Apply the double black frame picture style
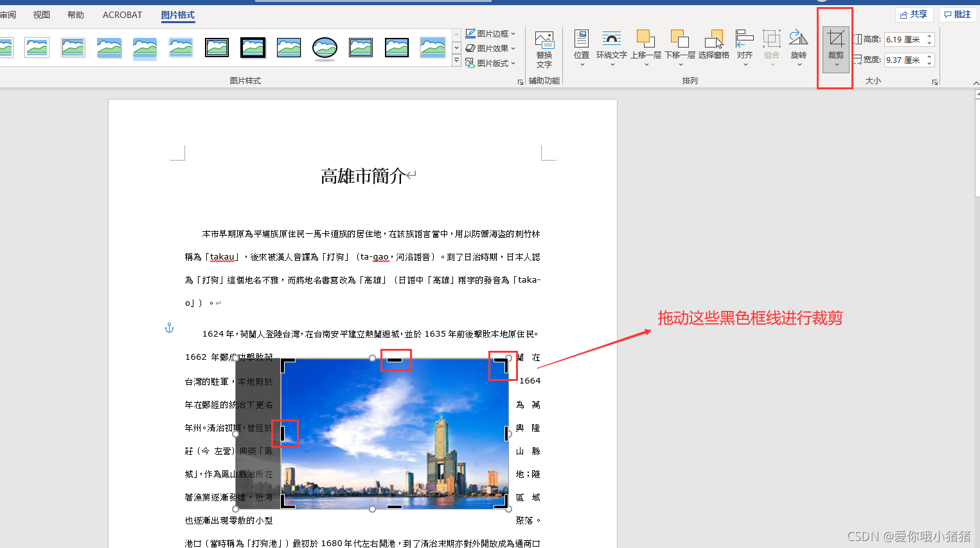The image size is (980, 548). pyautogui.click(x=217, y=48)
